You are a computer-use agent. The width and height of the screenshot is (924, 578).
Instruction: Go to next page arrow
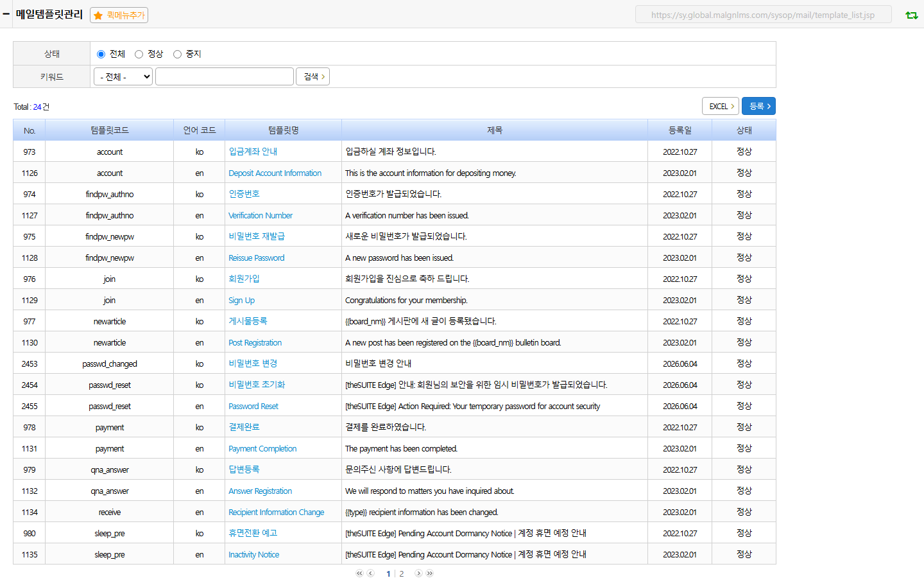(x=418, y=574)
